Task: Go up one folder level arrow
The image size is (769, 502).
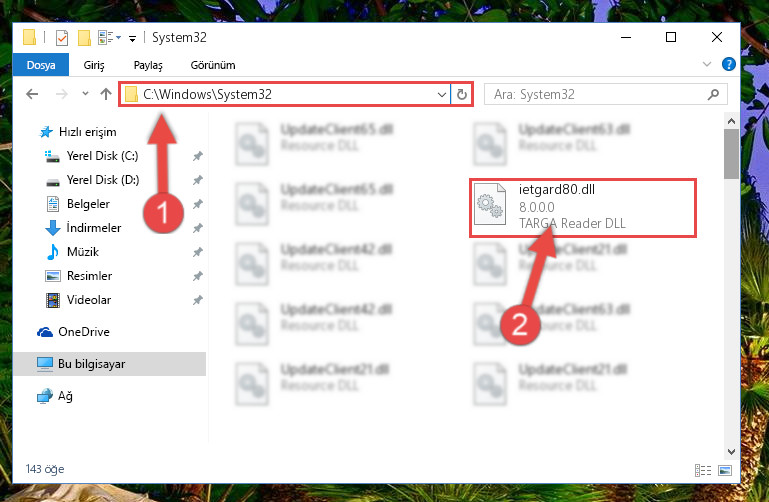Action: [106, 94]
